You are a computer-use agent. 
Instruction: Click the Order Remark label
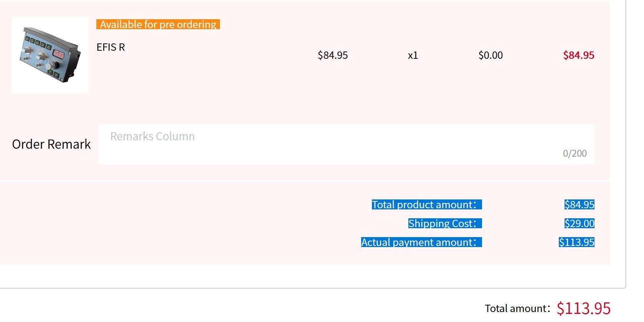click(x=51, y=144)
